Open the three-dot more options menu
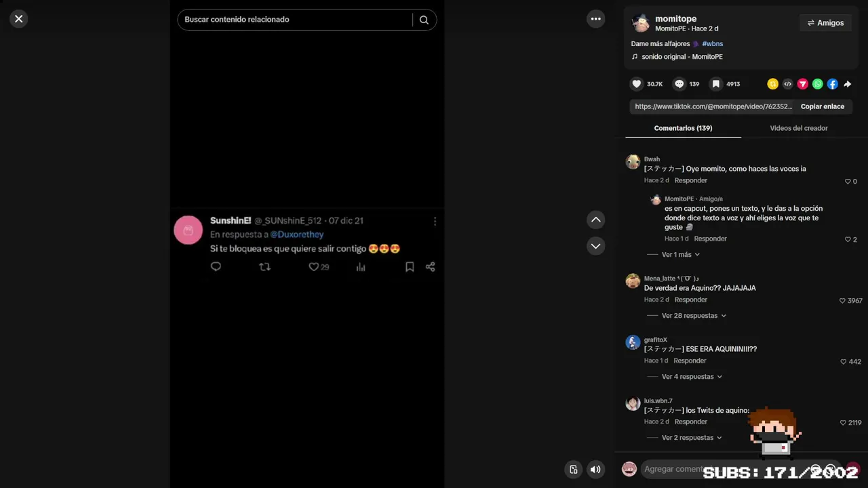The width and height of the screenshot is (868, 488). coord(595,19)
